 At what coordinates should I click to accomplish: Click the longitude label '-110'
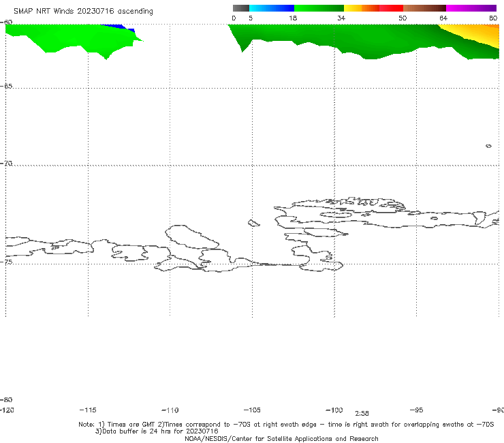(170, 410)
